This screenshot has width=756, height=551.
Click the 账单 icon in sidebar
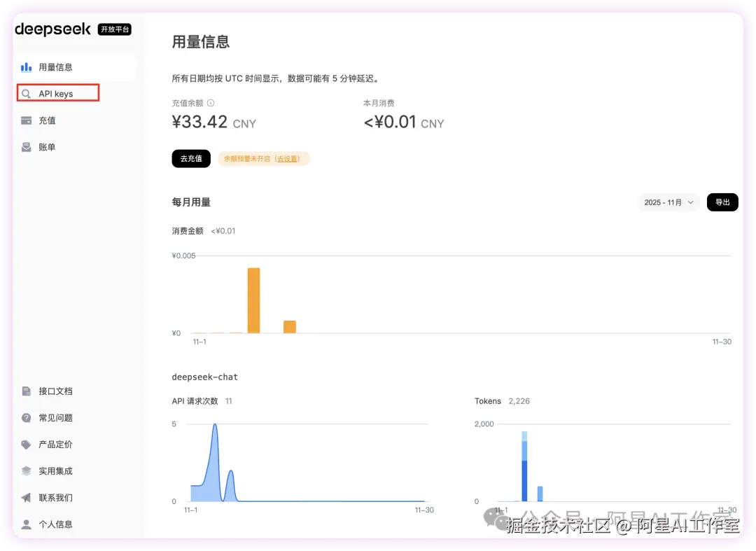[x=27, y=146]
